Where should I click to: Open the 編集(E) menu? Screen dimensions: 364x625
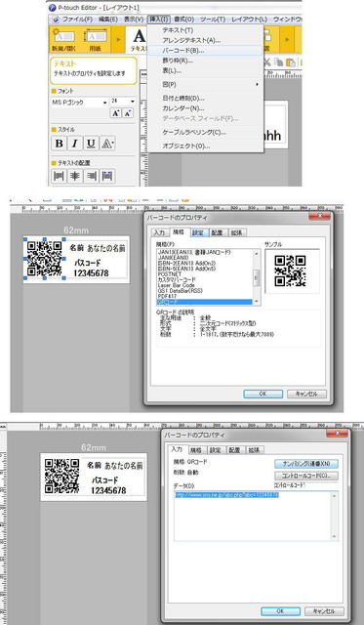click(x=108, y=20)
